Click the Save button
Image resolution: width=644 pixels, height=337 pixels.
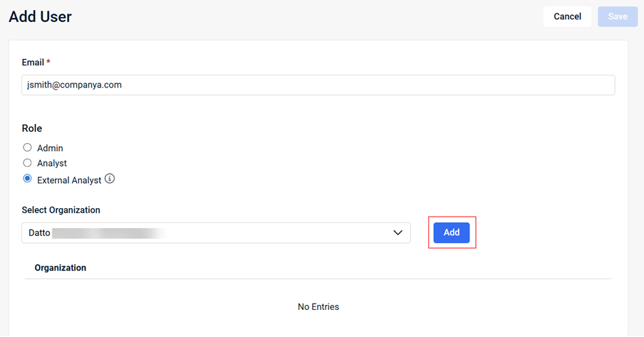point(618,16)
